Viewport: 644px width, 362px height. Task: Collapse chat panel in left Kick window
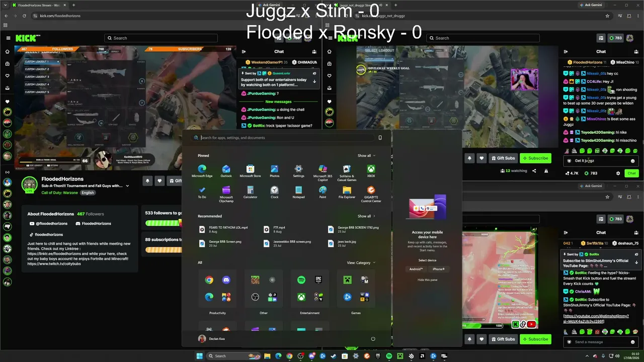(244, 51)
